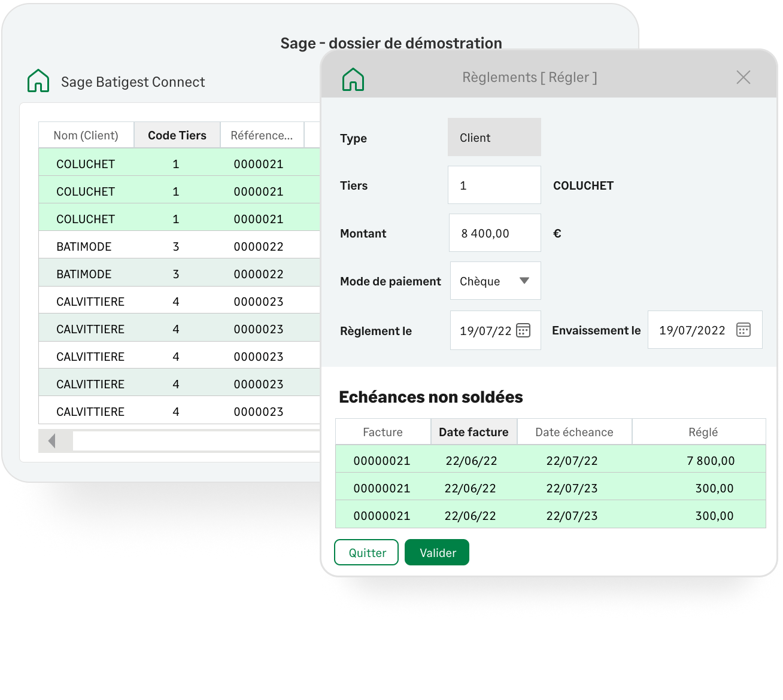783x700 pixels.
Task: Click reference 0000021 in the first COLUCHET row
Action: click(x=259, y=164)
